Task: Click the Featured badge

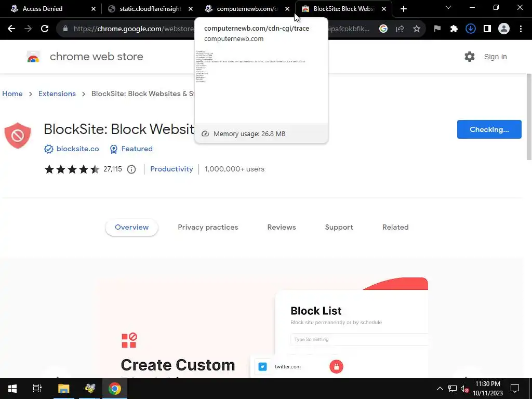Action: (131, 149)
